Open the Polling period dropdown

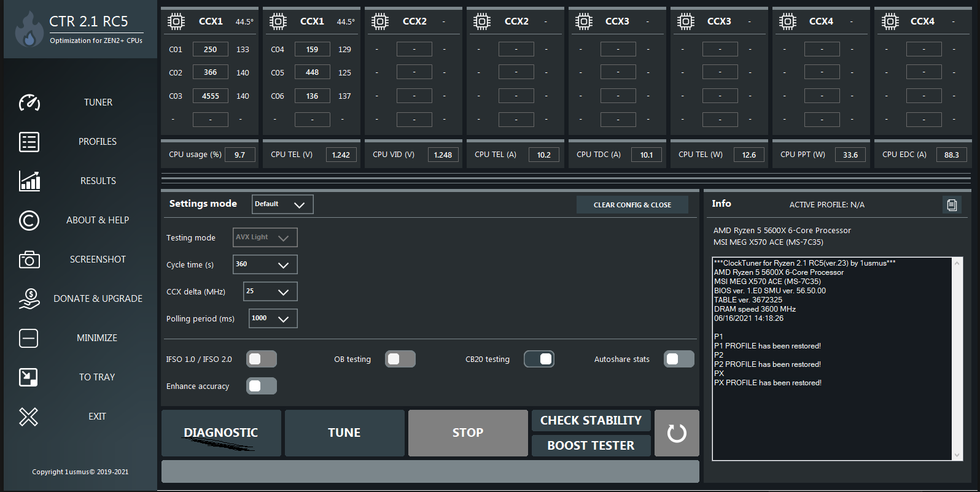[x=273, y=318]
